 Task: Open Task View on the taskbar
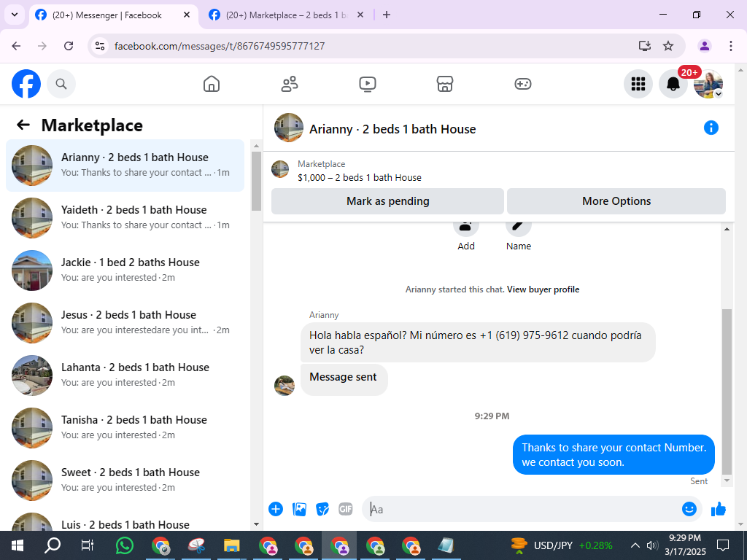pos(88,545)
